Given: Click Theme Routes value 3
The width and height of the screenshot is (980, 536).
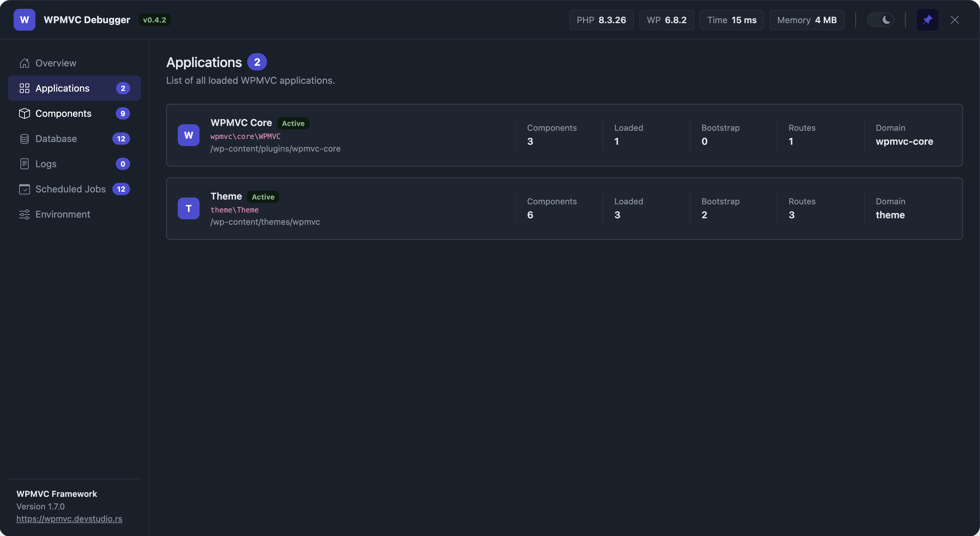Looking at the screenshot, I should tap(791, 215).
